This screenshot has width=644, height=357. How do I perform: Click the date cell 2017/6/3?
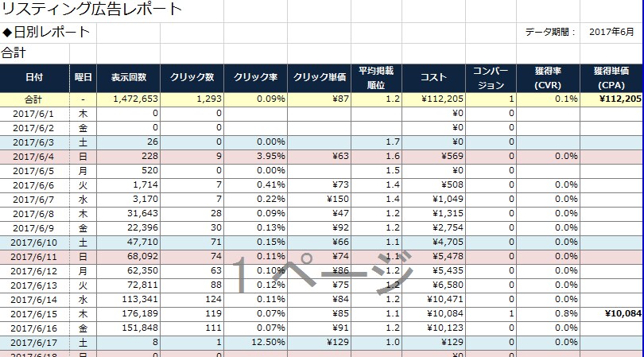pyautogui.click(x=34, y=142)
